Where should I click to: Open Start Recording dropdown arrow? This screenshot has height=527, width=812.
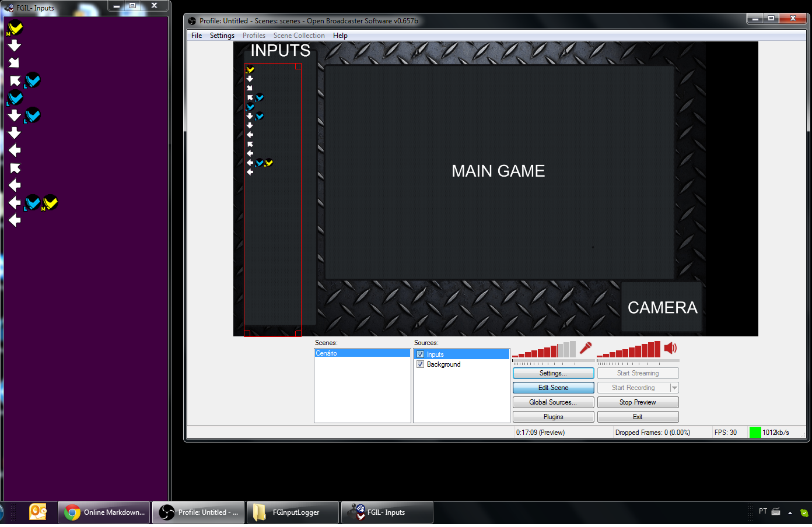tap(674, 388)
